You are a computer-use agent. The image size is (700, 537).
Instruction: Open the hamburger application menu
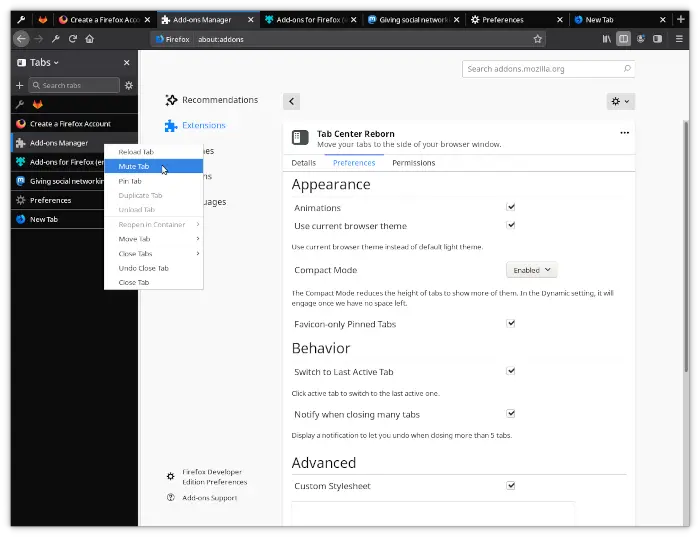tap(679, 39)
